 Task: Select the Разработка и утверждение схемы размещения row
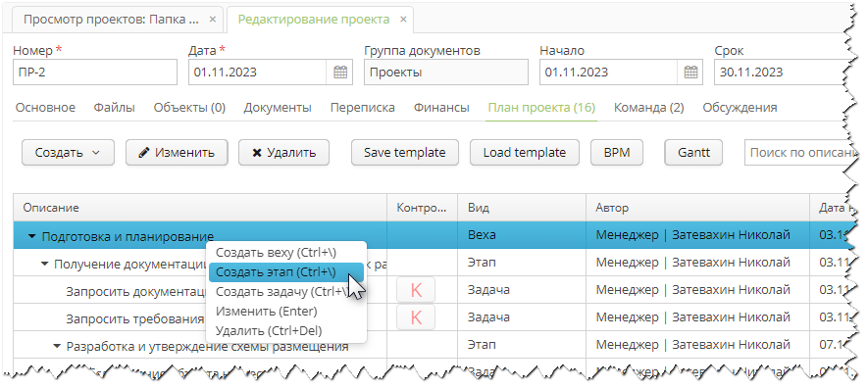432,345
